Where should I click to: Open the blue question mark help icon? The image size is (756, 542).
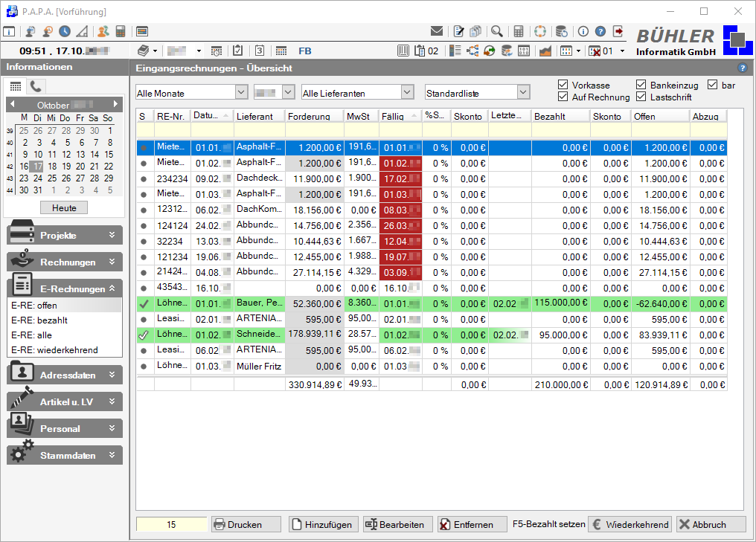coord(600,31)
